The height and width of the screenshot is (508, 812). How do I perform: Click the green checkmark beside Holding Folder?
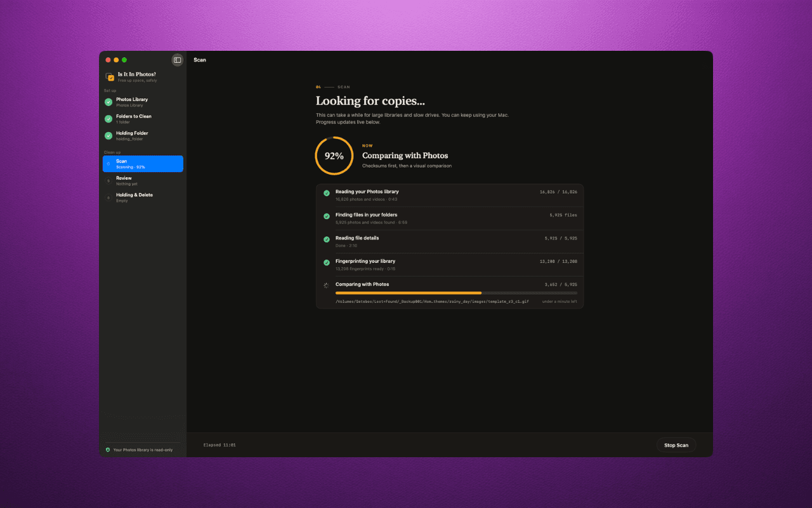(108, 136)
